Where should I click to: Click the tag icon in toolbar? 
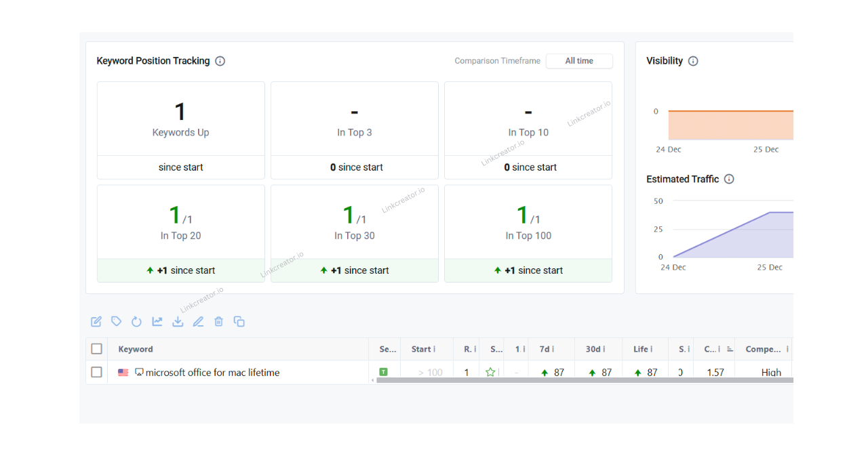click(x=117, y=322)
